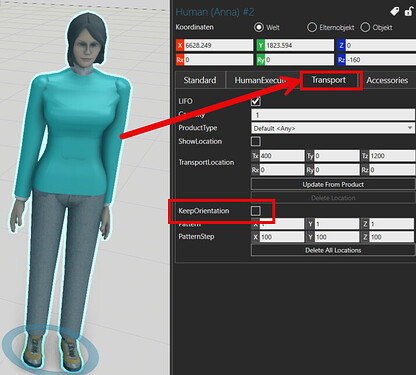Image resolution: width=416 pixels, height=375 pixels.
Task: Click the PatternStep label
Action: (x=196, y=237)
